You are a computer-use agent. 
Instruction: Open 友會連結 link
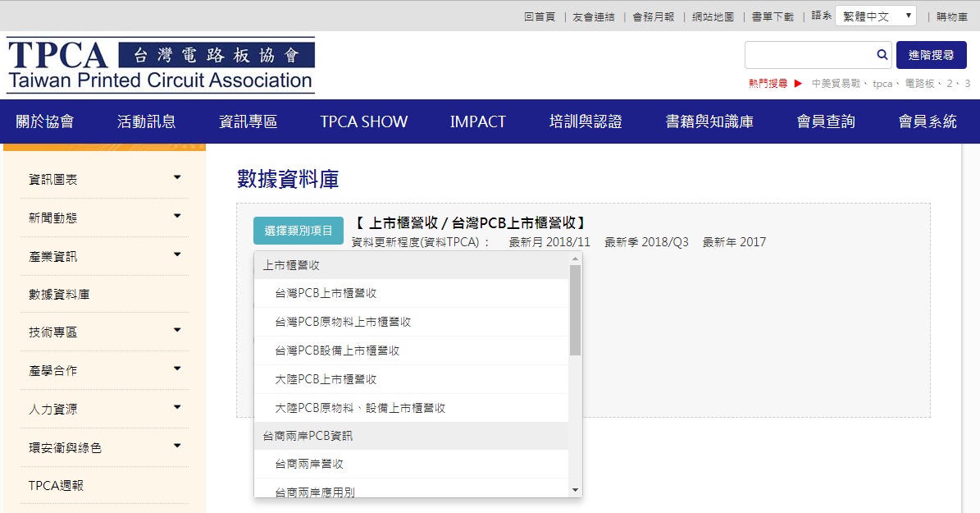[x=593, y=17]
